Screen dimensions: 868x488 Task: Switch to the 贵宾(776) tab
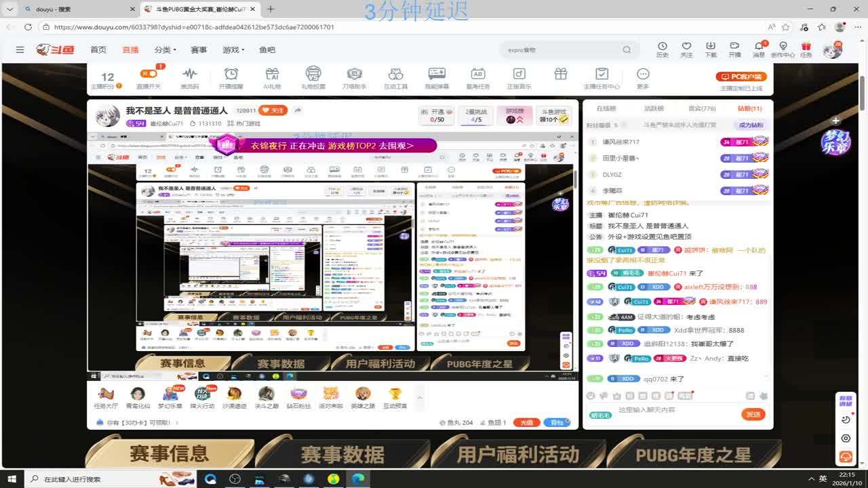click(702, 108)
